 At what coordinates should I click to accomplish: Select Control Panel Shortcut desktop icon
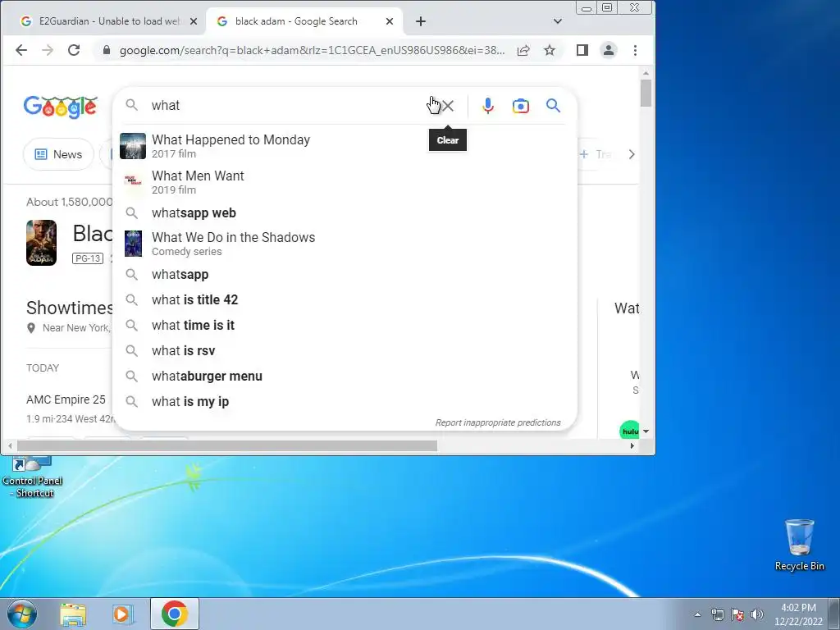33,477
